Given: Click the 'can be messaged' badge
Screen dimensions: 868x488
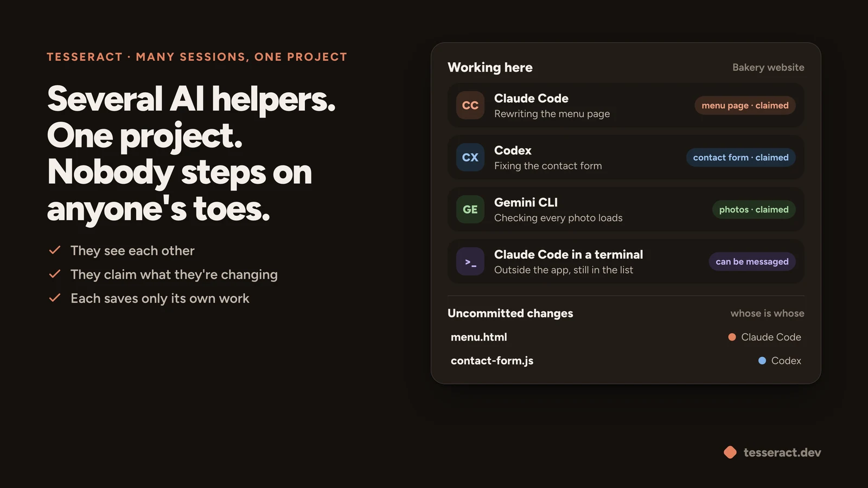Looking at the screenshot, I should (752, 261).
